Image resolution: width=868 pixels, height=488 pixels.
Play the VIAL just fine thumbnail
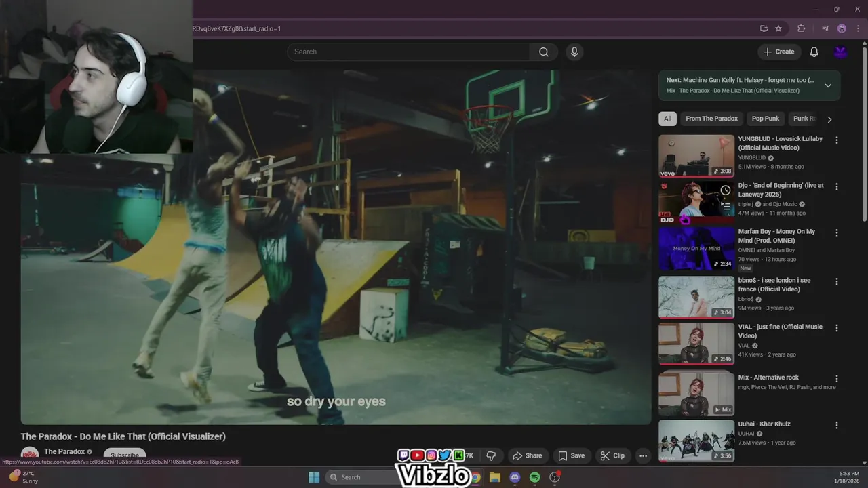[696, 344]
